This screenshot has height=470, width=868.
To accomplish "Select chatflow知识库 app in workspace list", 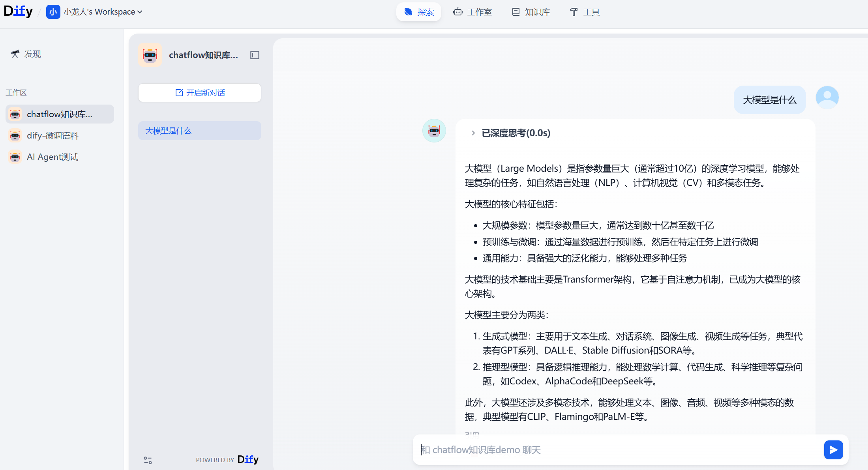I will 60,114.
